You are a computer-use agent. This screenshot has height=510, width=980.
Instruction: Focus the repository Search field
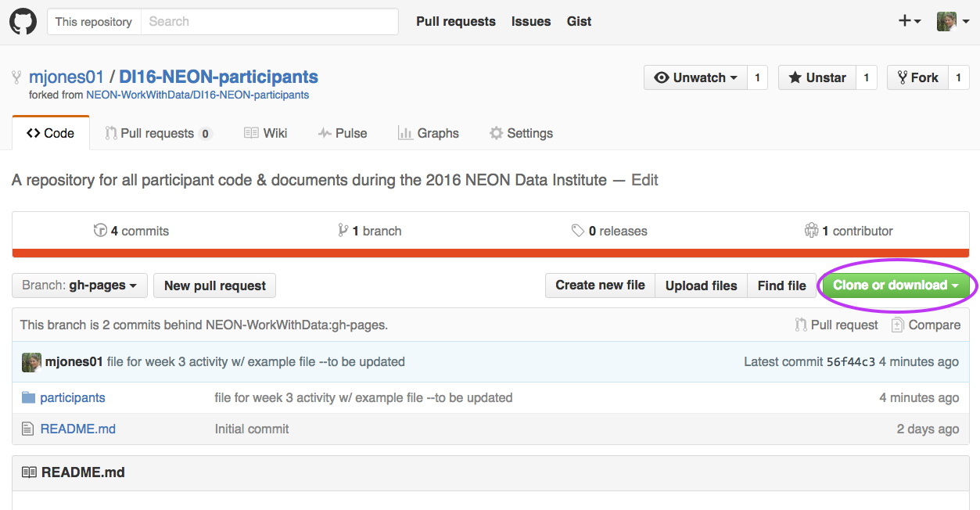point(269,21)
